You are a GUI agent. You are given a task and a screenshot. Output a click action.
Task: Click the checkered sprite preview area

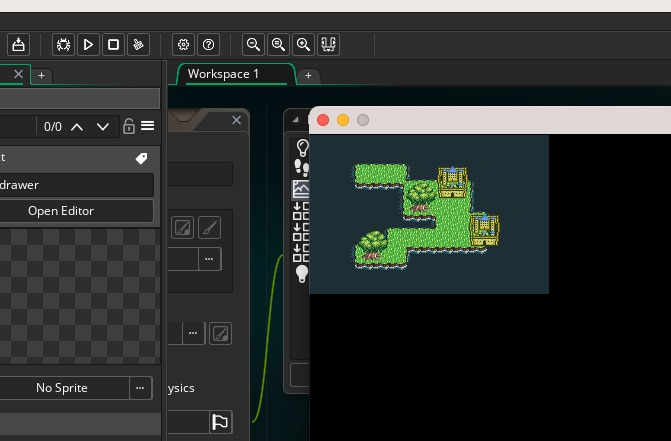click(80, 296)
